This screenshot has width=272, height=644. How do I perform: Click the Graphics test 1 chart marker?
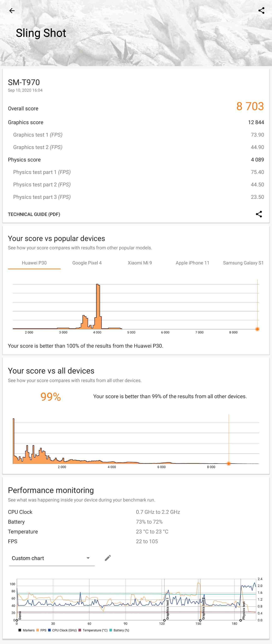click(164, 620)
